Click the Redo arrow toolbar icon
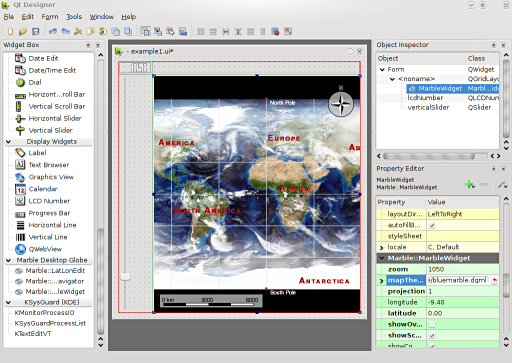Screen dimensions: 512x363 [x=65, y=32]
